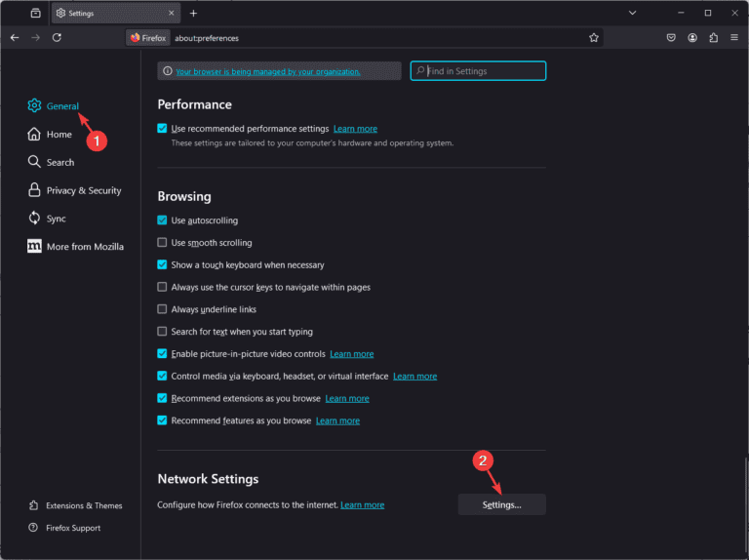Viewport: 749px width, 560px height.
Task: Open the Home settings category
Action: (x=50, y=135)
